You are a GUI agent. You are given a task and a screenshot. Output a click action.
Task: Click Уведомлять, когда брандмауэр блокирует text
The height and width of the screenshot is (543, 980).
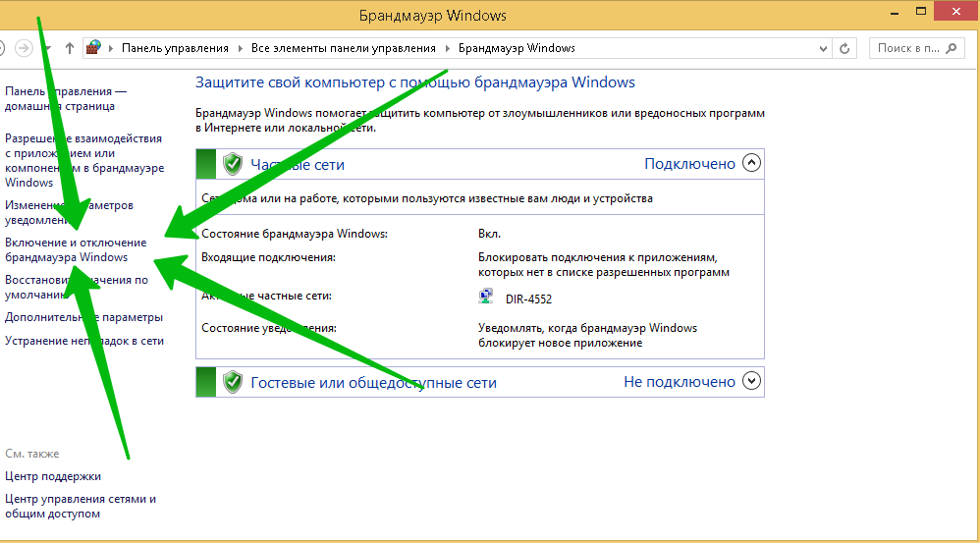click(x=587, y=336)
